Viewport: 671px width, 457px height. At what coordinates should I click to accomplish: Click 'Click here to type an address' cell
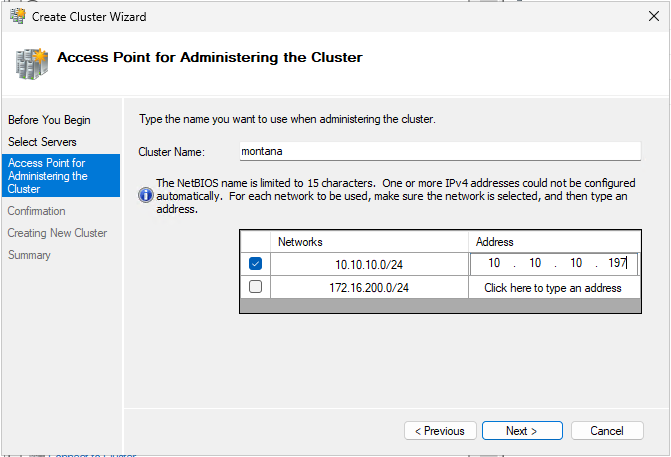click(552, 288)
